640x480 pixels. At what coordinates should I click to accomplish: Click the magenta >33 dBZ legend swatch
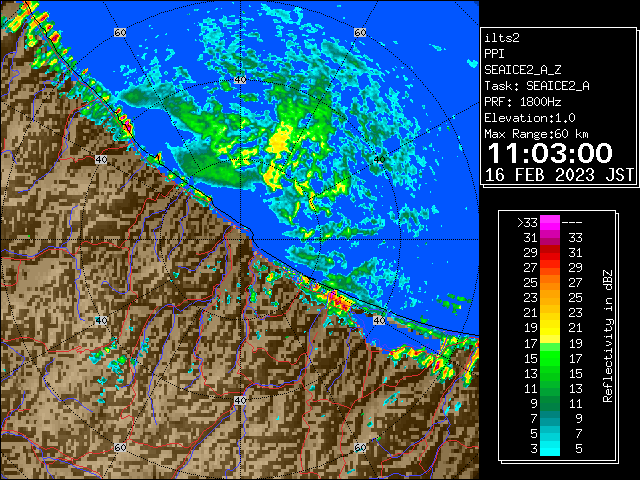coord(550,222)
